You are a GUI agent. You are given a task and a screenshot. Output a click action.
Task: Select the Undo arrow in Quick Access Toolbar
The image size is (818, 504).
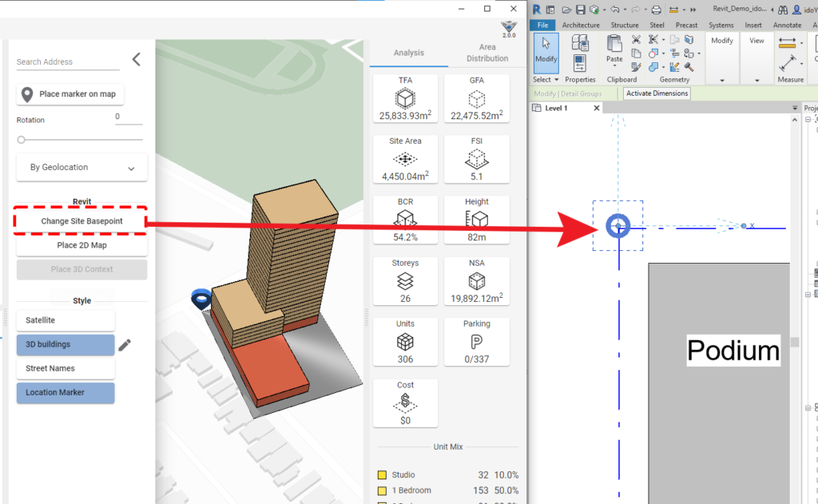(x=615, y=9)
